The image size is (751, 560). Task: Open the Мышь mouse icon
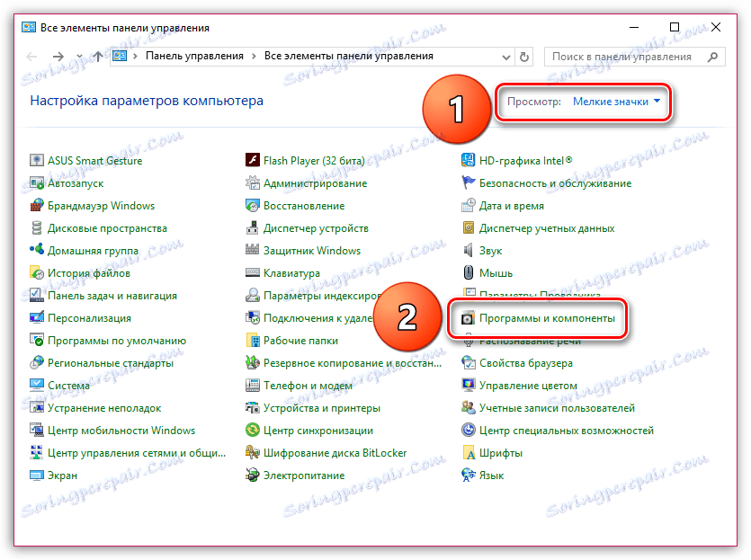[x=468, y=273]
